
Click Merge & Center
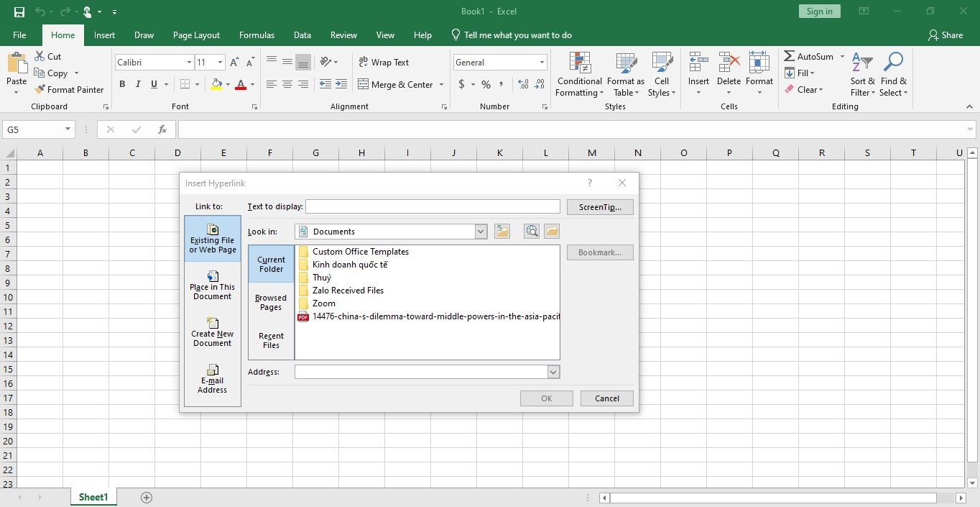click(x=396, y=84)
